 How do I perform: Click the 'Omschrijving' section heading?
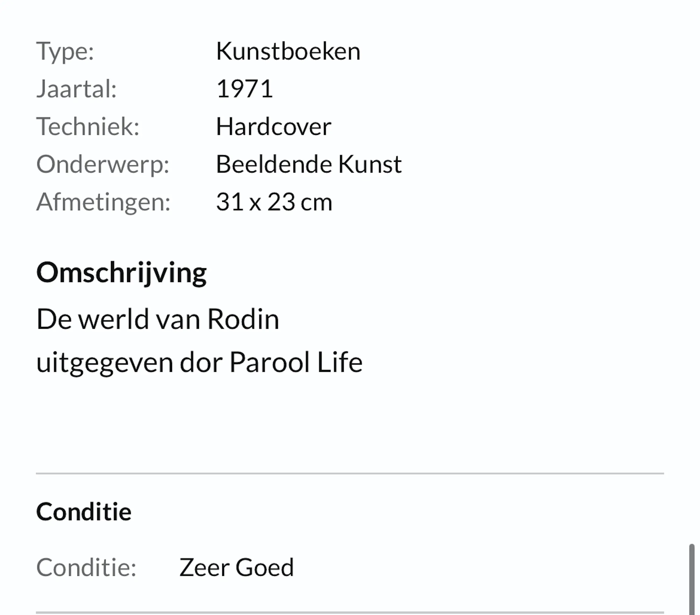(x=121, y=273)
